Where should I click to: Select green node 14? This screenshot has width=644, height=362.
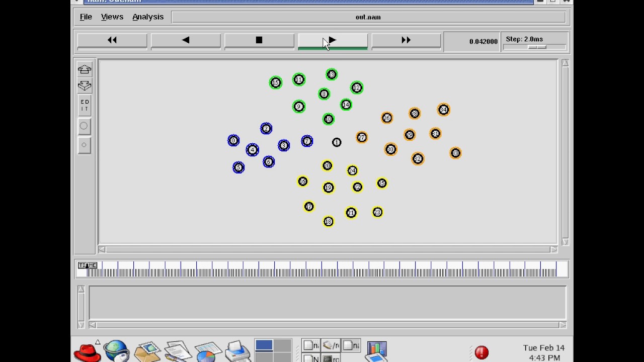click(346, 105)
